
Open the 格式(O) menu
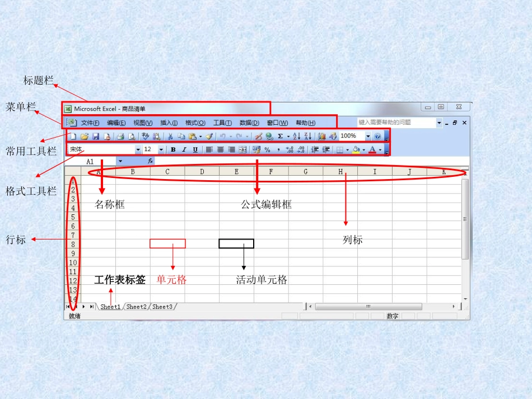195,123
